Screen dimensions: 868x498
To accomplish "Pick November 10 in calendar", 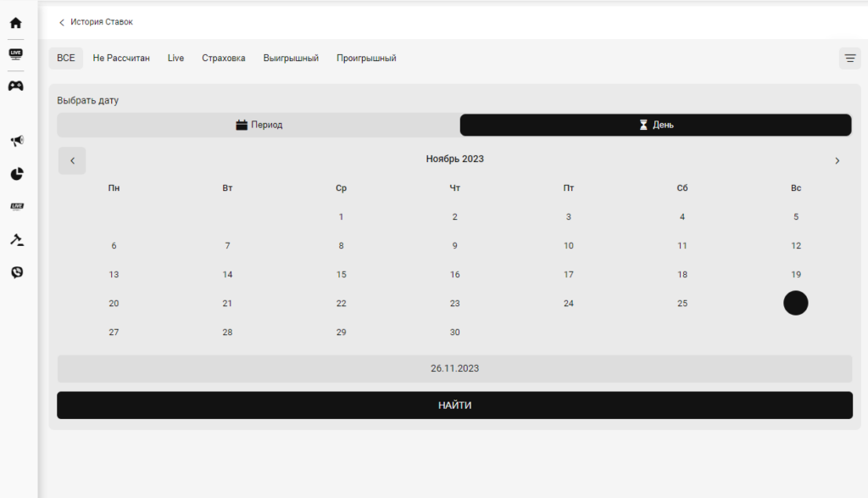I will [569, 245].
